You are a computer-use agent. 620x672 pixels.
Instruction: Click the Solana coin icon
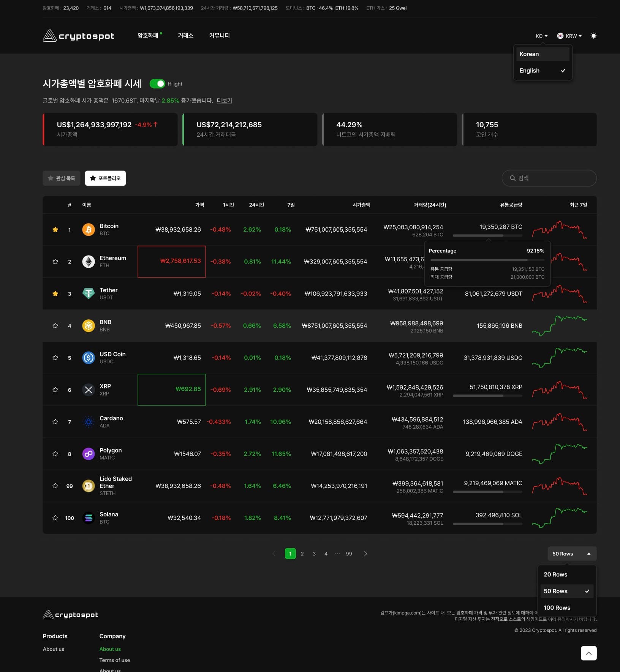[89, 518]
